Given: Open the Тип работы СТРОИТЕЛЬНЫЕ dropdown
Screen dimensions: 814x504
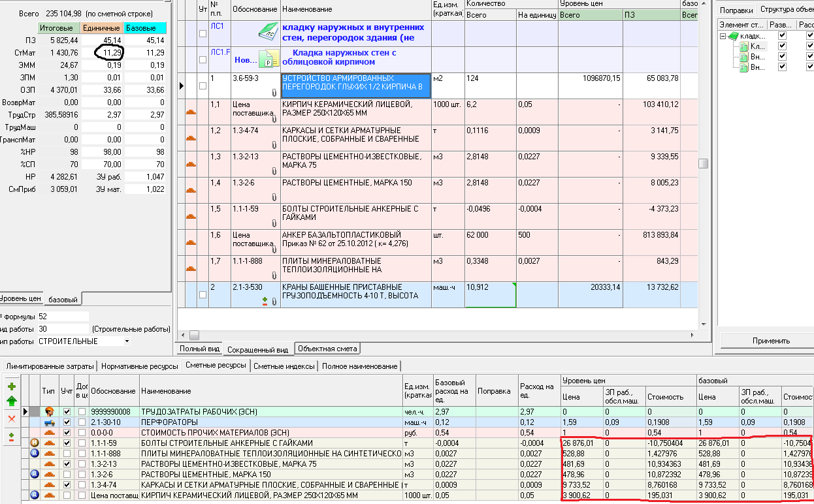Looking at the screenshot, I should pyautogui.click(x=126, y=341).
